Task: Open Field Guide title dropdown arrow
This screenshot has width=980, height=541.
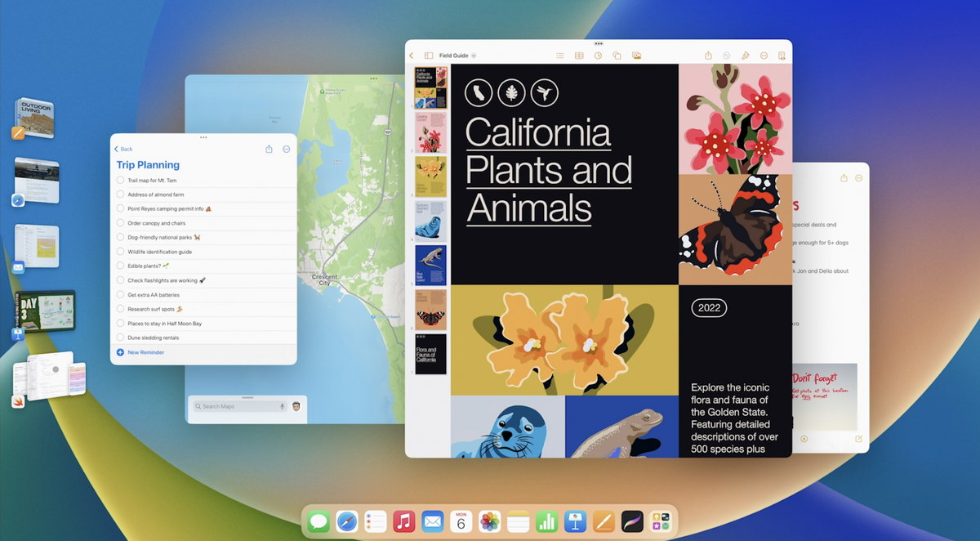Action: [474, 56]
